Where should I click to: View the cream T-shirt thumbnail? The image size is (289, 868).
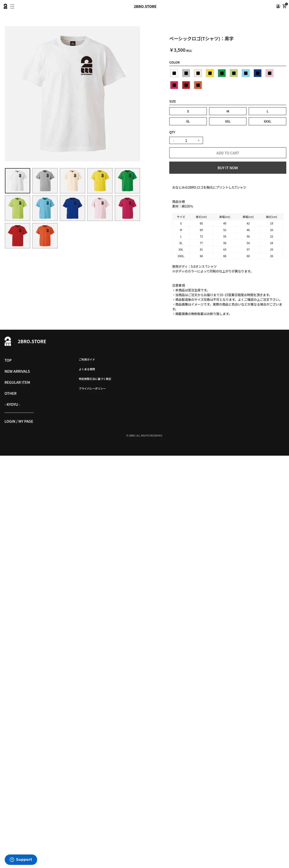[x=72, y=181]
